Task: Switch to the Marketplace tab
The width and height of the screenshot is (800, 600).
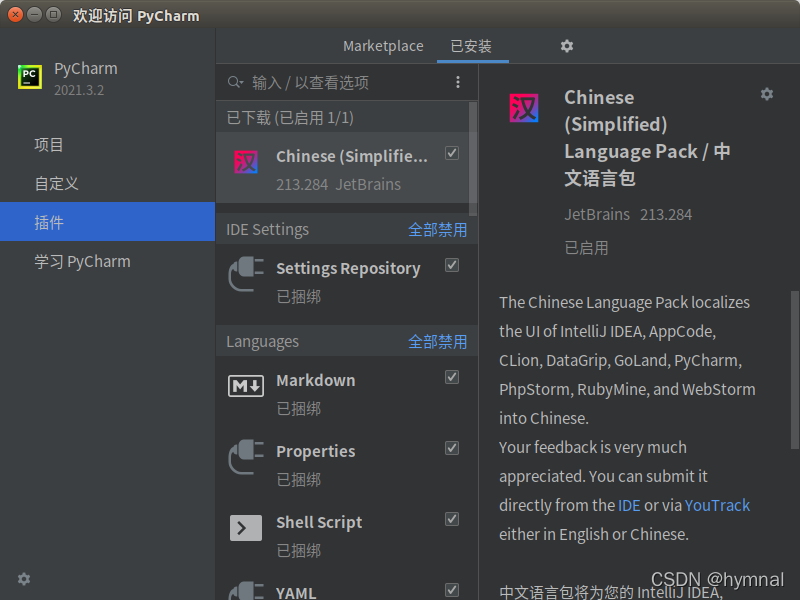Action: click(383, 46)
